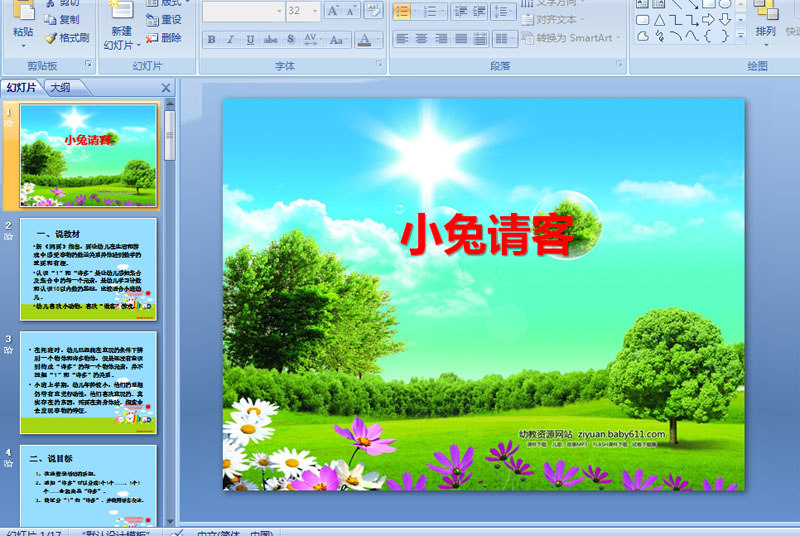Select the Format Painter (格式刷) tool
Screen dimensions: 800x536
67,38
